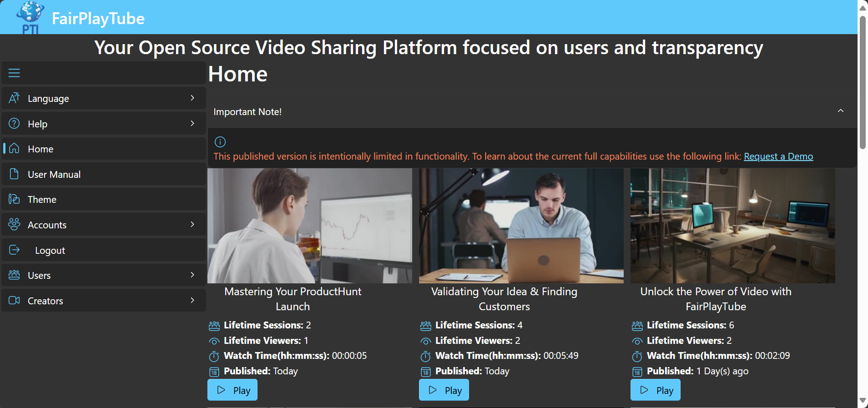
Task: Open thumbnail of dark office with monitors
Action: (x=733, y=226)
